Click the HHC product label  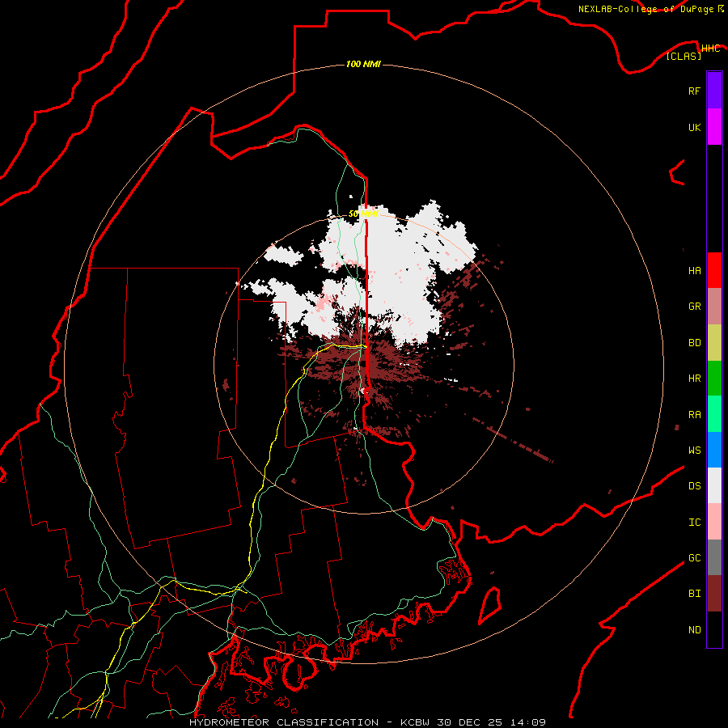710,49
